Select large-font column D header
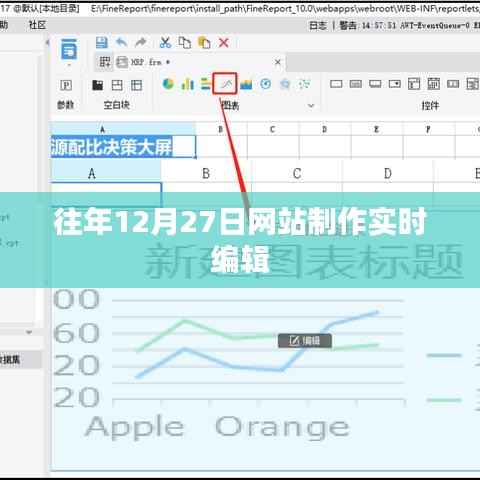480x480 pixels. 388,174
